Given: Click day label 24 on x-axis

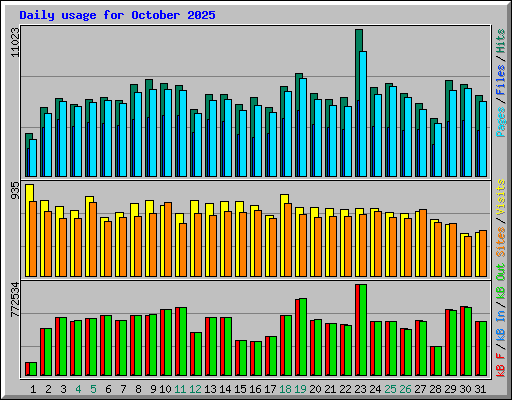Looking at the screenshot, I should [x=375, y=389].
